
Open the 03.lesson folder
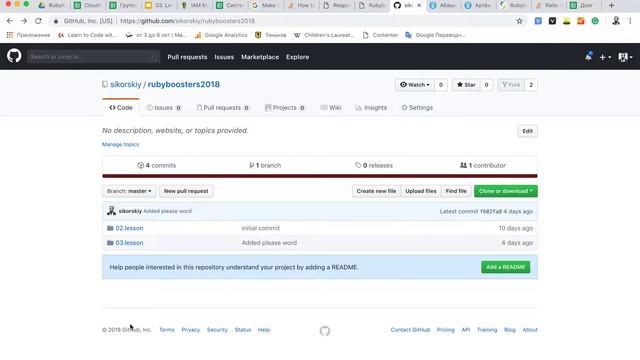click(129, 243)
